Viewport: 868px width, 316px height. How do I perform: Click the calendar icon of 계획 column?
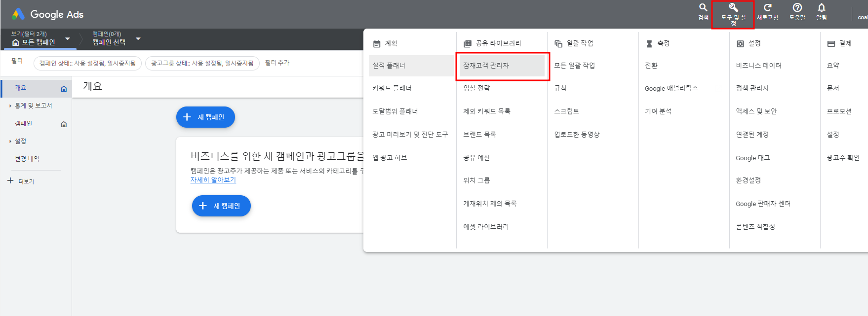(x=377, y=44)
